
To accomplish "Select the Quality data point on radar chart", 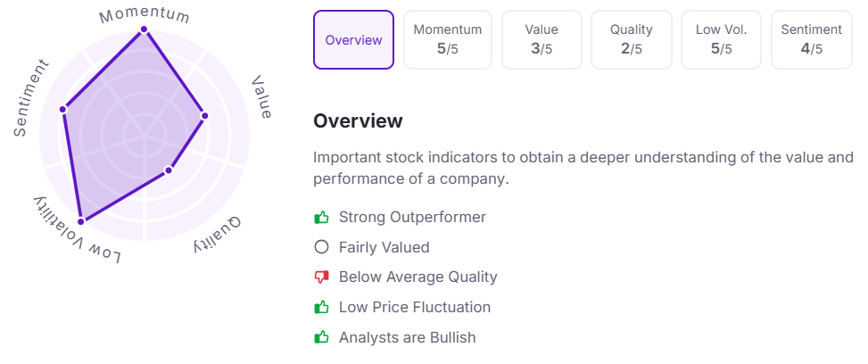I will coord(169,170).
